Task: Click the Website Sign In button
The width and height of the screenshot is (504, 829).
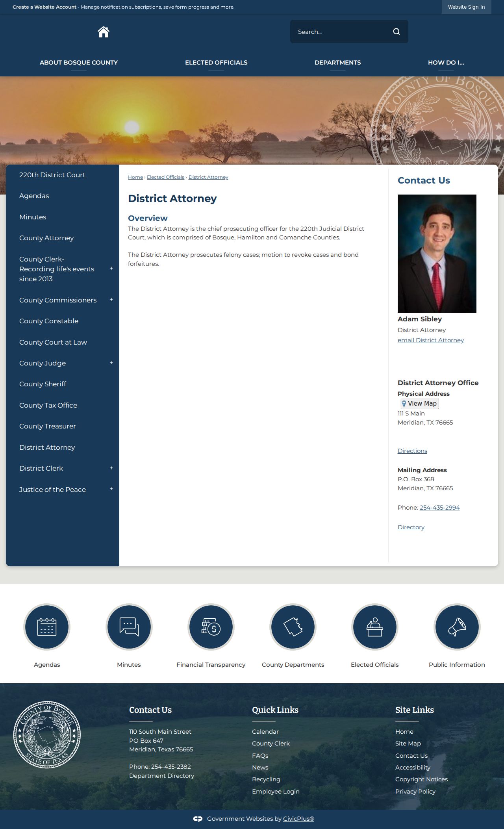Action: click(x=466, y=7)
